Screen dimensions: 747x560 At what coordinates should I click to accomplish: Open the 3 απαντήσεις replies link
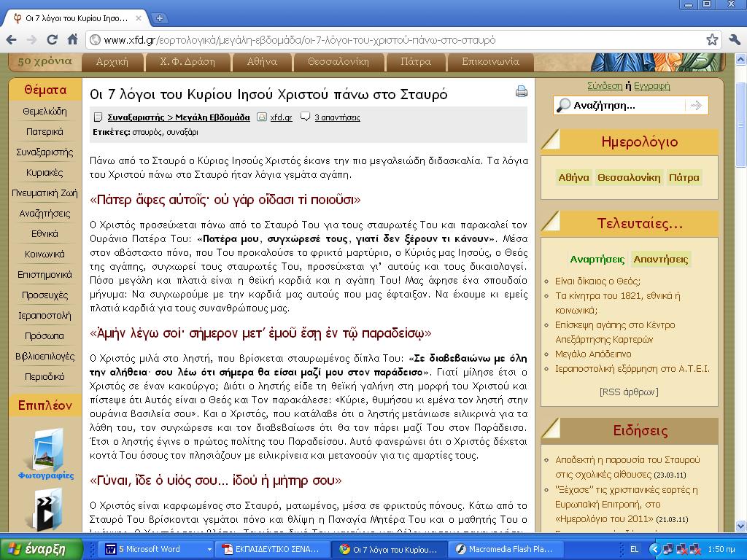[337, 117]
